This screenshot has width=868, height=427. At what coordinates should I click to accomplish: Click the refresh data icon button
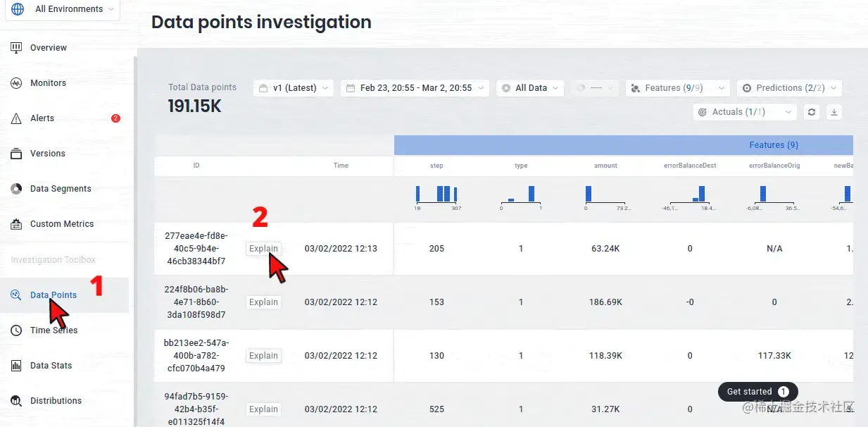(812, 112)
